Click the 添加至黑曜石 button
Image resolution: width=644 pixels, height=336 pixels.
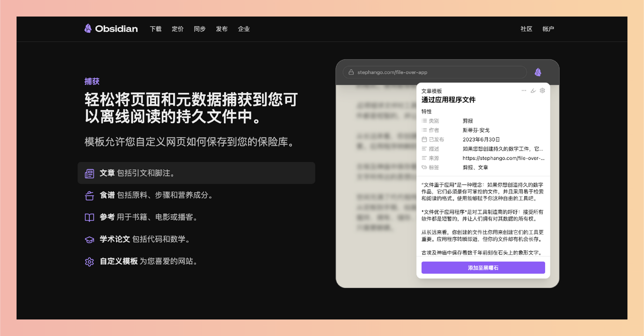pos(483,267)
